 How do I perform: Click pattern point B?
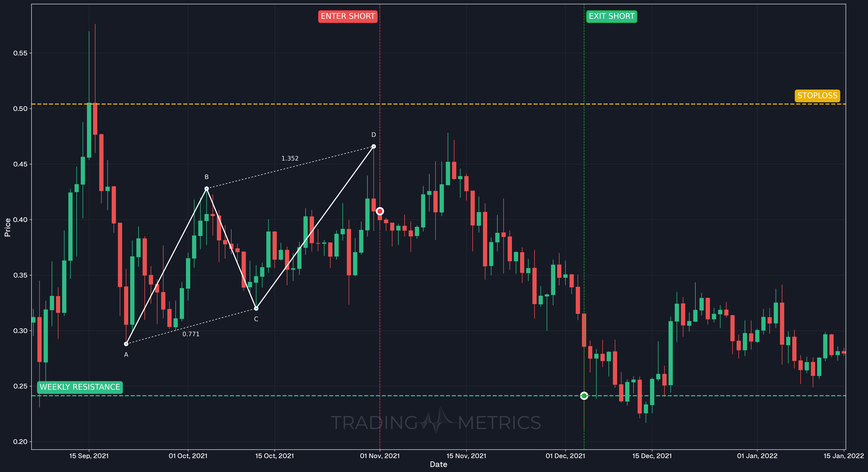click(x=207, y=188)
